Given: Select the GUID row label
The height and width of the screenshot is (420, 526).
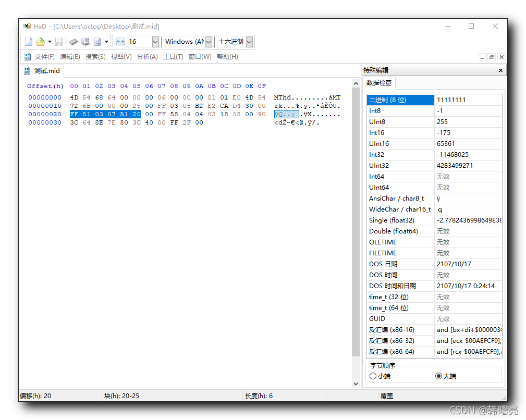Looking at the screenshot, I should click(377, 319).
